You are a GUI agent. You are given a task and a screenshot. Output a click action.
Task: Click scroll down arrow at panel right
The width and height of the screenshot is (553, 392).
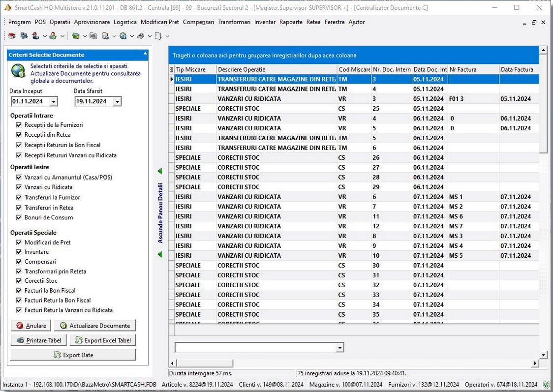[x=543, y=355]
